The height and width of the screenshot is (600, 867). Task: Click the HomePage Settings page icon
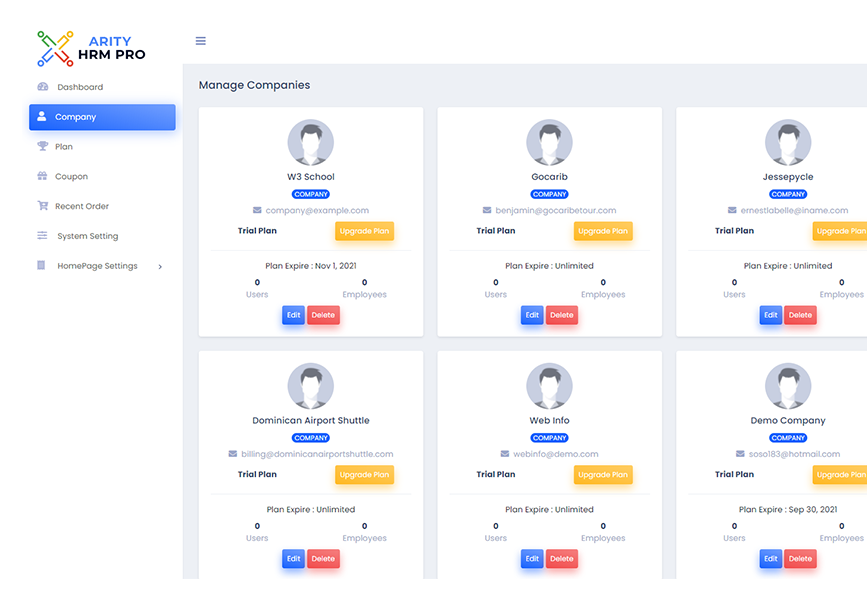(x=42, y=266)
